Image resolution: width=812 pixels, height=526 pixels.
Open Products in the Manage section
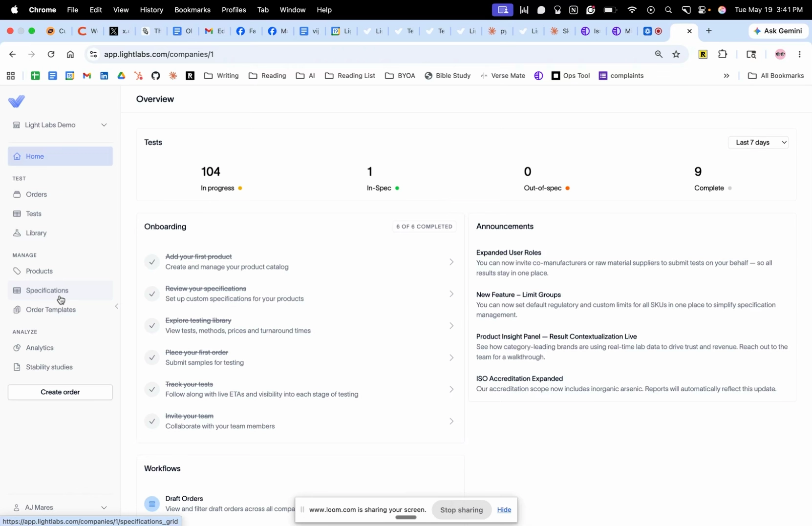coord(60,271)
